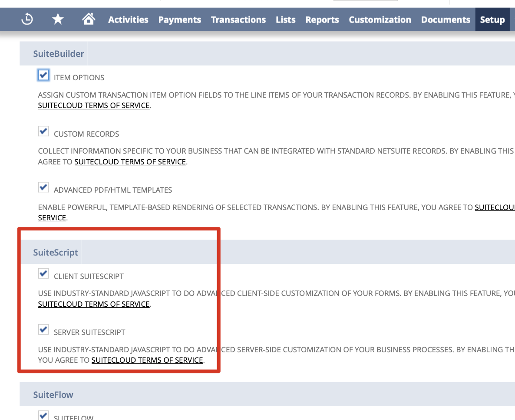Open the Reports menu
Image resolution: width=515 pixels, height=420 pixels.
click(x=322, y=20)
